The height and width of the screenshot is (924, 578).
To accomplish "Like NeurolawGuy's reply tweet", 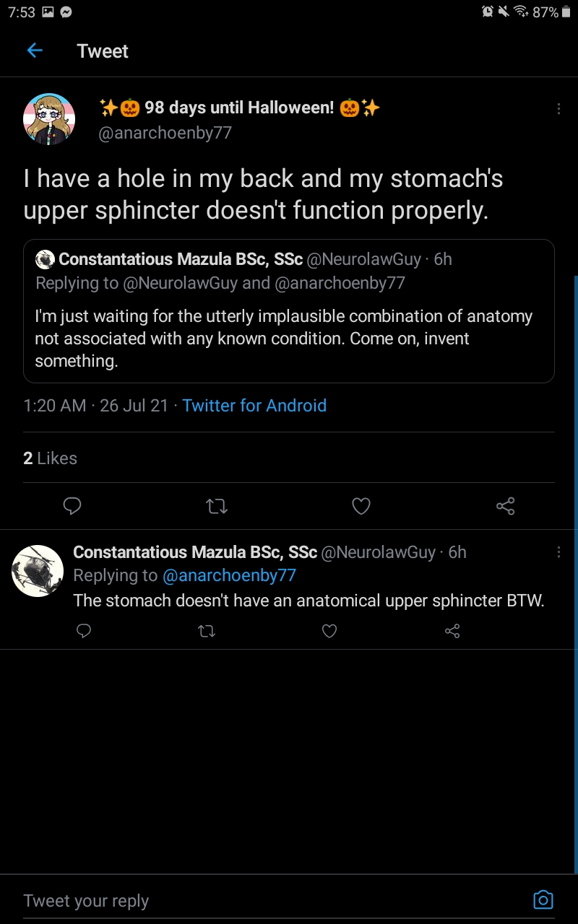I will pos(329,632).
